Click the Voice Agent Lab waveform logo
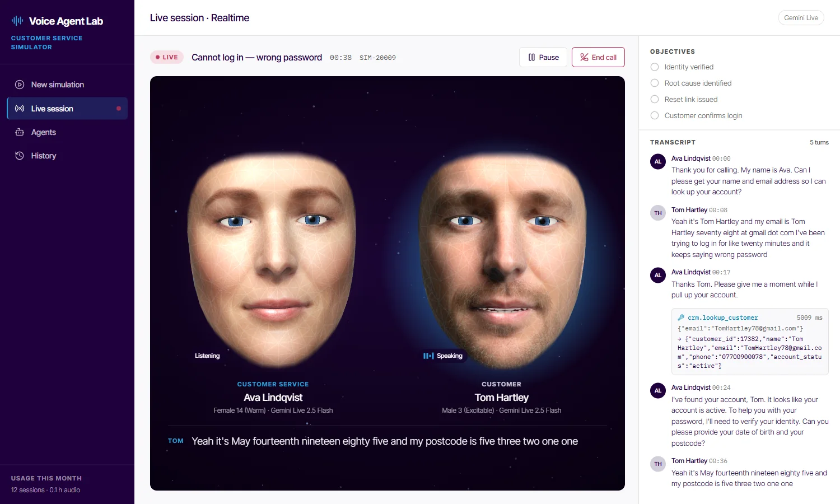Screen dimensions: 840x504 17,21
